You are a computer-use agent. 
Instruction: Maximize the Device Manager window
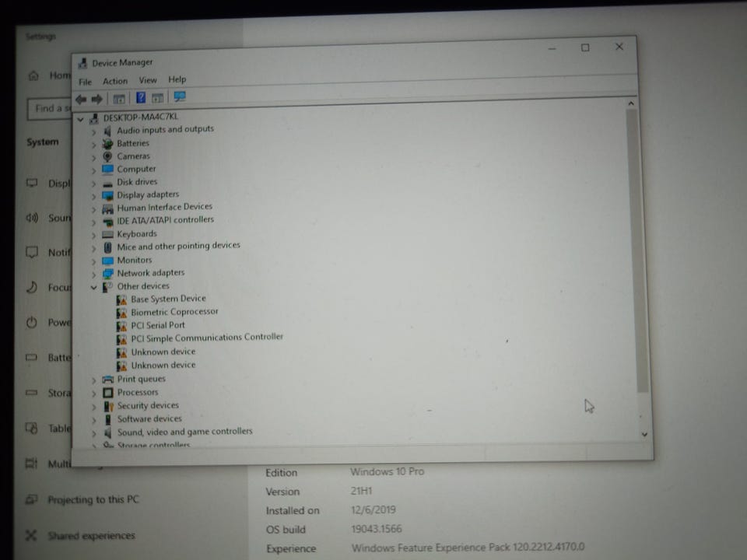click(x=585, y=47)
